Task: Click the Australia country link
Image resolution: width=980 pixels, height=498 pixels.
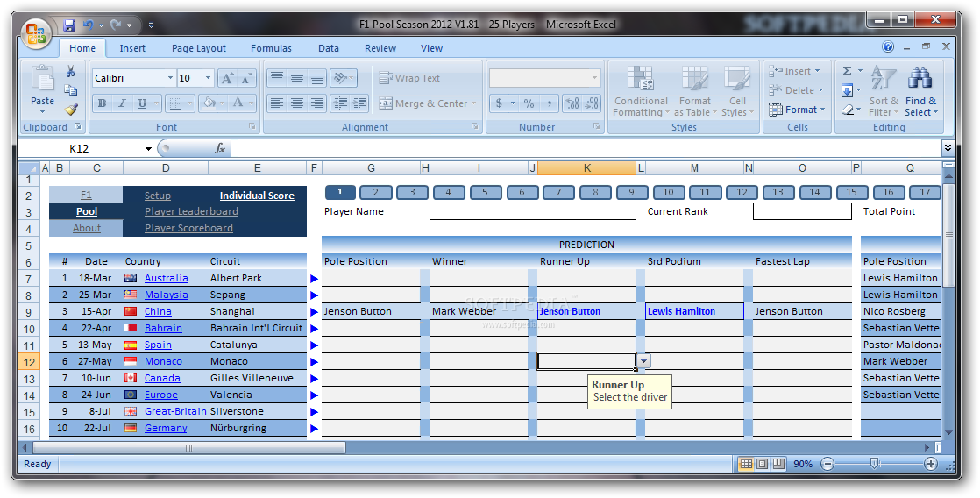Action: [167, 278]
